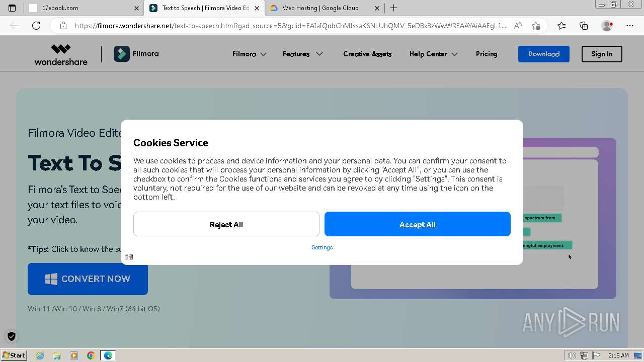The image size is (644, 362).
Task: Click the volume speaker tray icon
Action: 572,355
